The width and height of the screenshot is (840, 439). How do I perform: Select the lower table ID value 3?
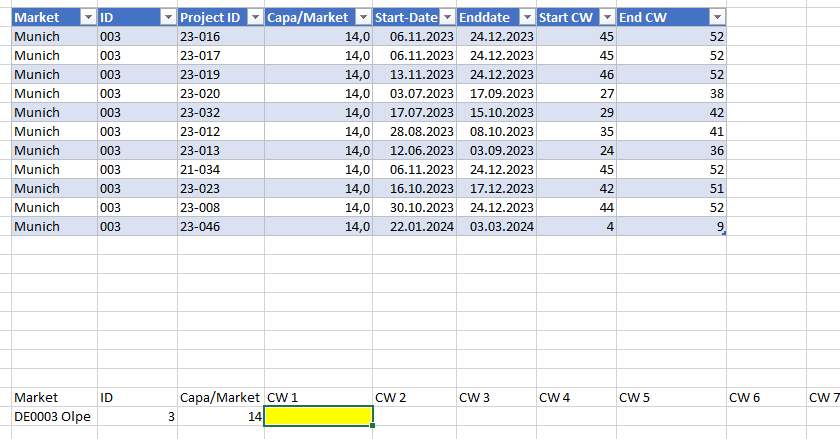point(137,416)
